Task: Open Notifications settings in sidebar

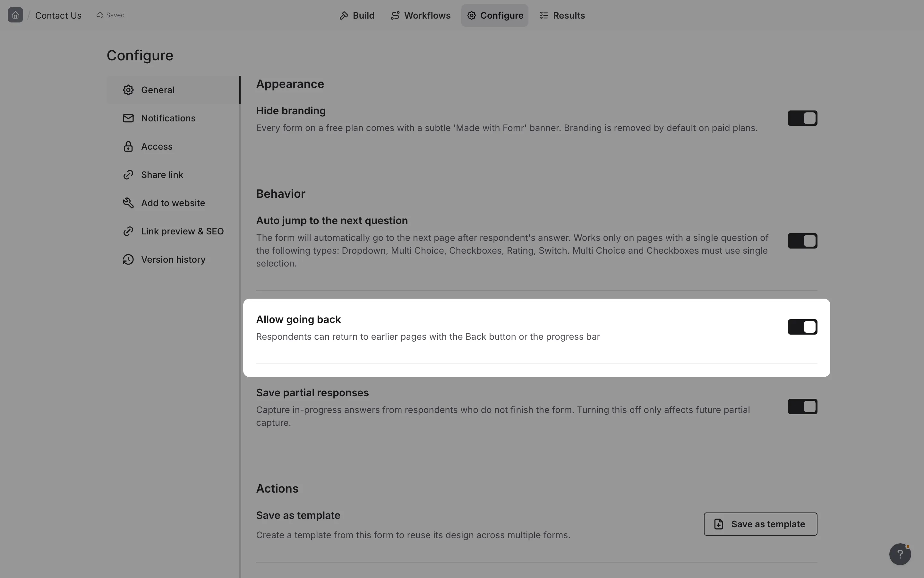Action: [173, 118]
